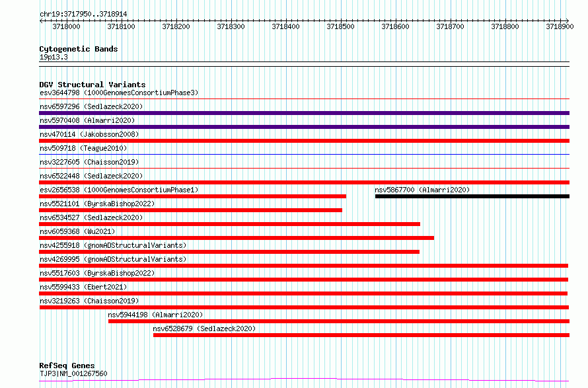Open variant nsv4255918 (gnomADStructuralVariants)
The width and height of the screenshot is (588, 388).
113,245
